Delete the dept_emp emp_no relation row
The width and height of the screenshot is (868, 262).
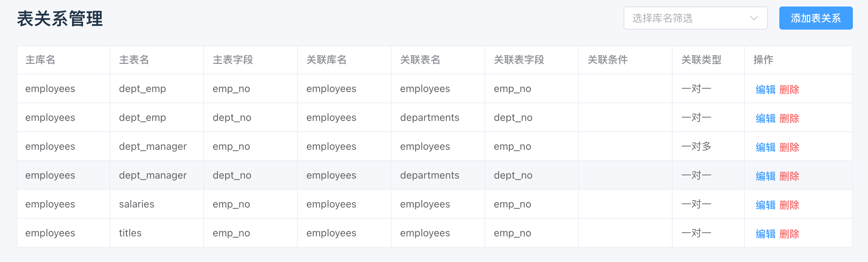[789, 89]
